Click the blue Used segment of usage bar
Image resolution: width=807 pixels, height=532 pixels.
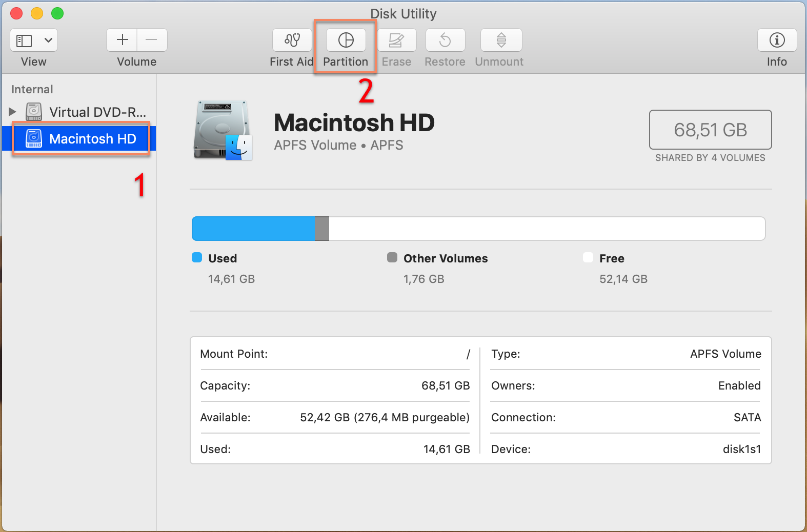pos(253,229)
